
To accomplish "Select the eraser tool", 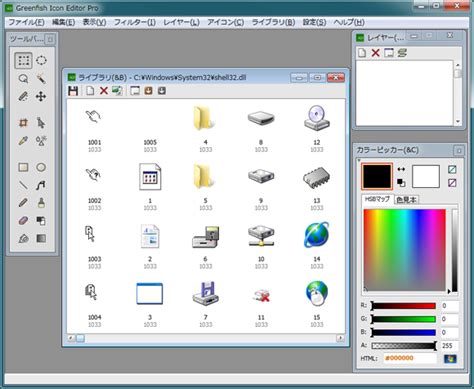I will coord(23,220).
